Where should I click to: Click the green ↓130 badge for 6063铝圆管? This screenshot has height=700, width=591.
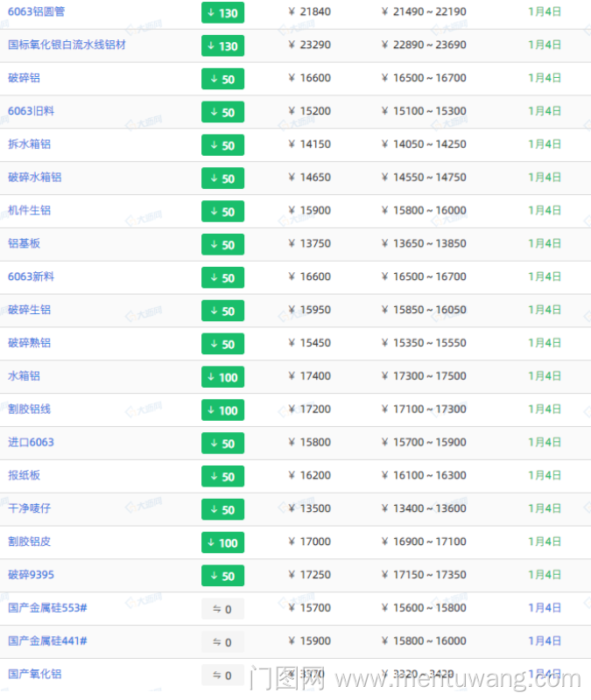(222, 13)
